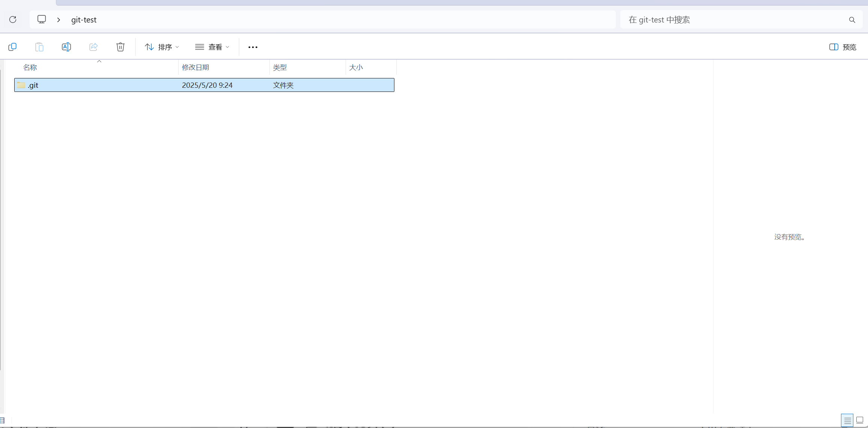The image size is (868, 428).
Task: Expand the breadcrumb chevron before git-test
Action: 59,20
